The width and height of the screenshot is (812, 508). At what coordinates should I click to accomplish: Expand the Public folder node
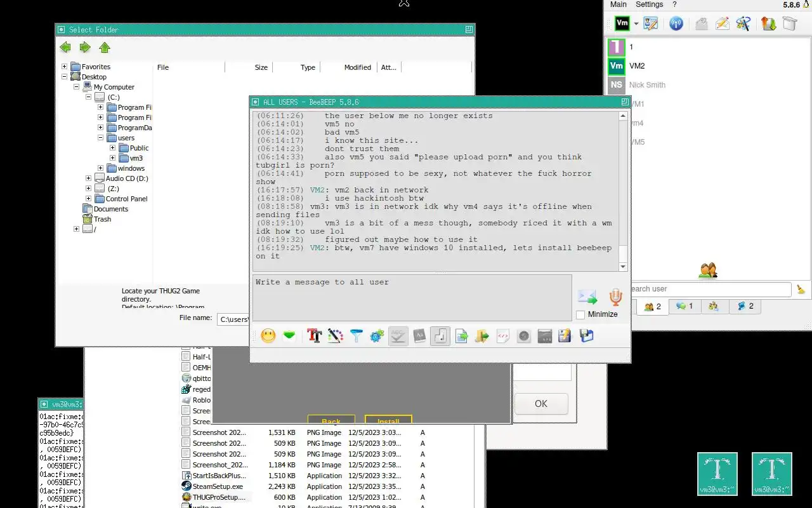tap(112, 148)
